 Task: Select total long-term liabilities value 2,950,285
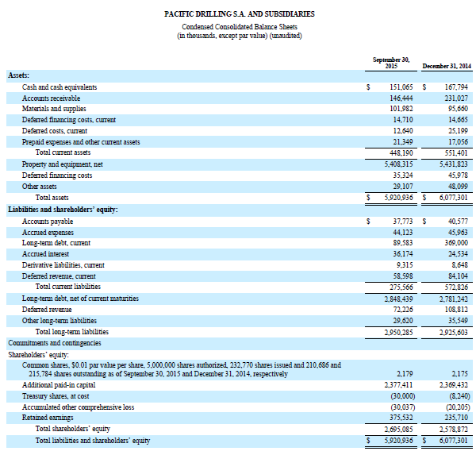tap(398, 333)
